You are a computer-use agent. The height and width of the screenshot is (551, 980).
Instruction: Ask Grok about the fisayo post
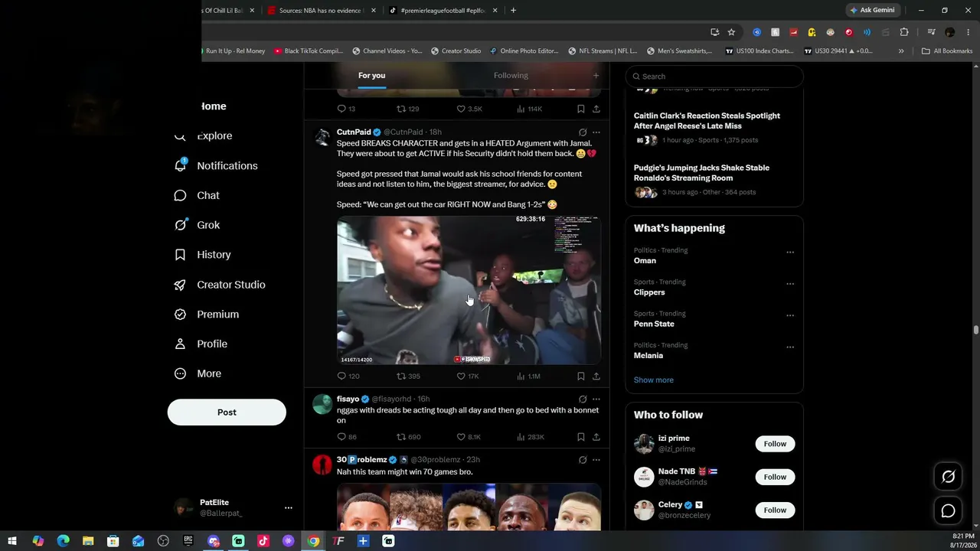coord(583,399)
